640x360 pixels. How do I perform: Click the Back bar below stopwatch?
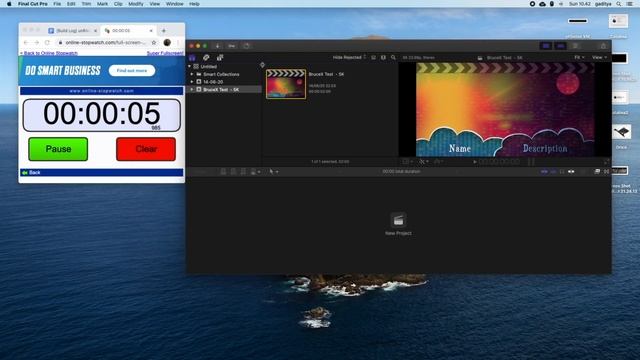102,173
